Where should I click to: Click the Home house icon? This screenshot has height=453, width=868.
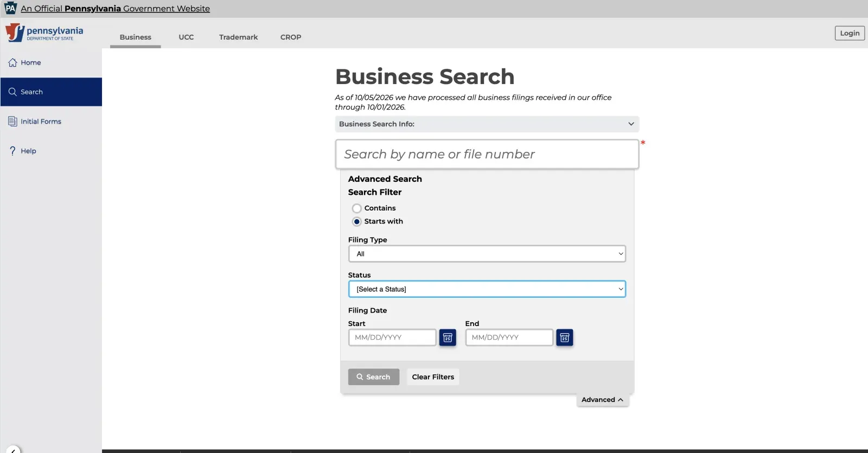tap(12, 62)
